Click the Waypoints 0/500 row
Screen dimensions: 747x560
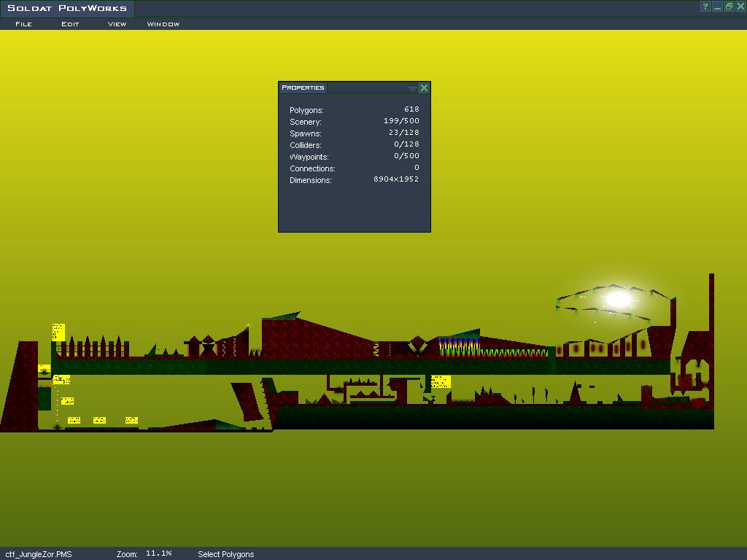coord(354,157)
